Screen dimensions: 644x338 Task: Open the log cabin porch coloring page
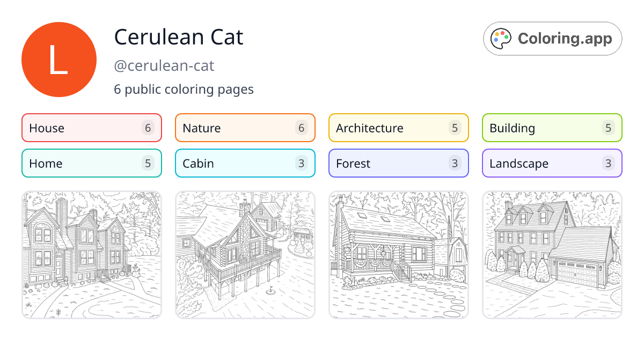(x=398, y=254)
